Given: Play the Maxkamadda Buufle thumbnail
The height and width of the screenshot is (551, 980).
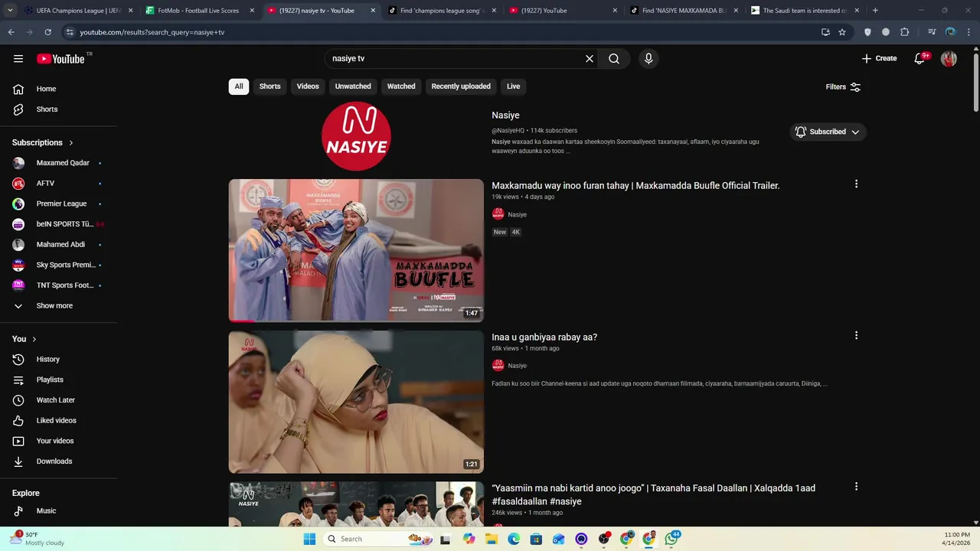Looking at the screenshot, I should [356, 250].
